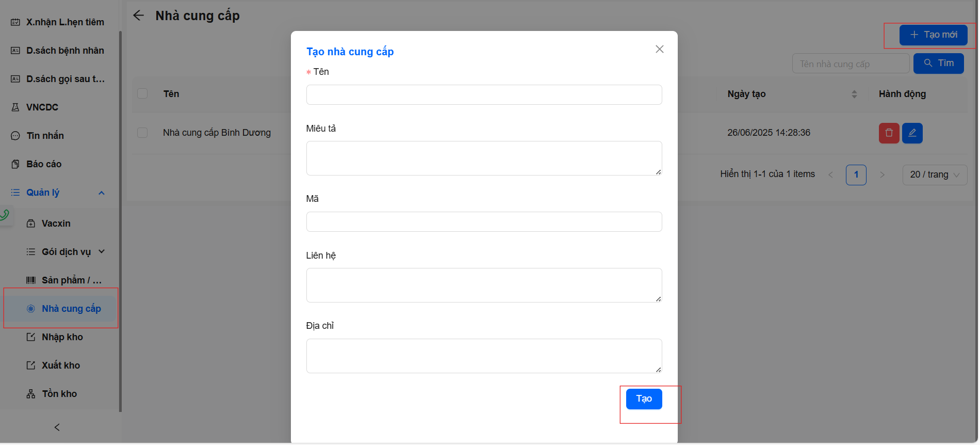The width and height of the screenshot is (980, 445).
Task: Collapse the Quản lý menu section
Action: tap(102, 193)
